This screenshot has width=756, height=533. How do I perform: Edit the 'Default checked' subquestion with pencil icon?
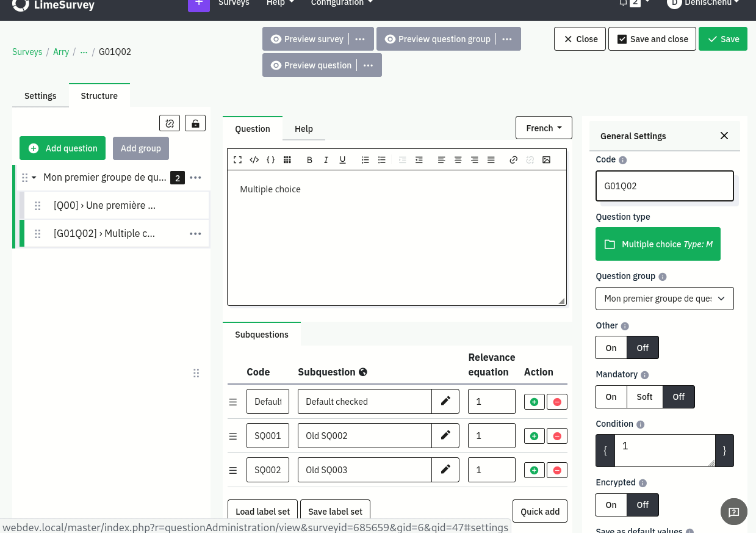pyautogui.click(x=445, y=401)
